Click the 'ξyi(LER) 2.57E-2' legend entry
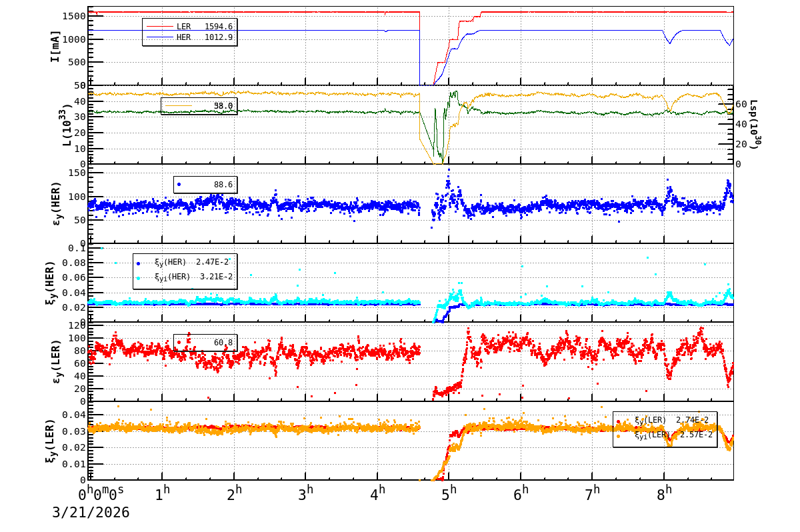 click(x=673, y=435)
